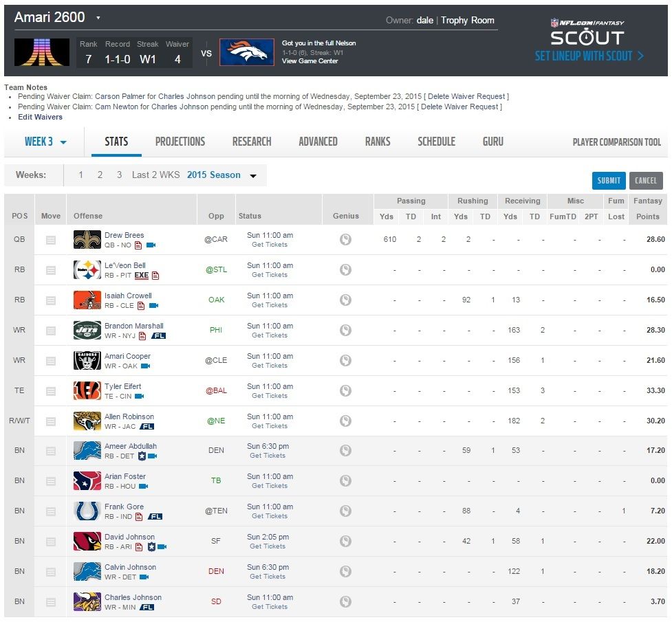Click the Amari 2600 Atari team logo
Viewport: 672px width, 622px height.
tap(42, 52)
